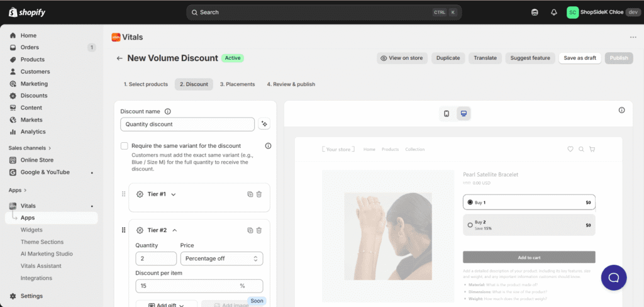The height and width of the screenshot is (307, 644).
Task: Switch preview to mobile view
Action: [x=447, y=114]
